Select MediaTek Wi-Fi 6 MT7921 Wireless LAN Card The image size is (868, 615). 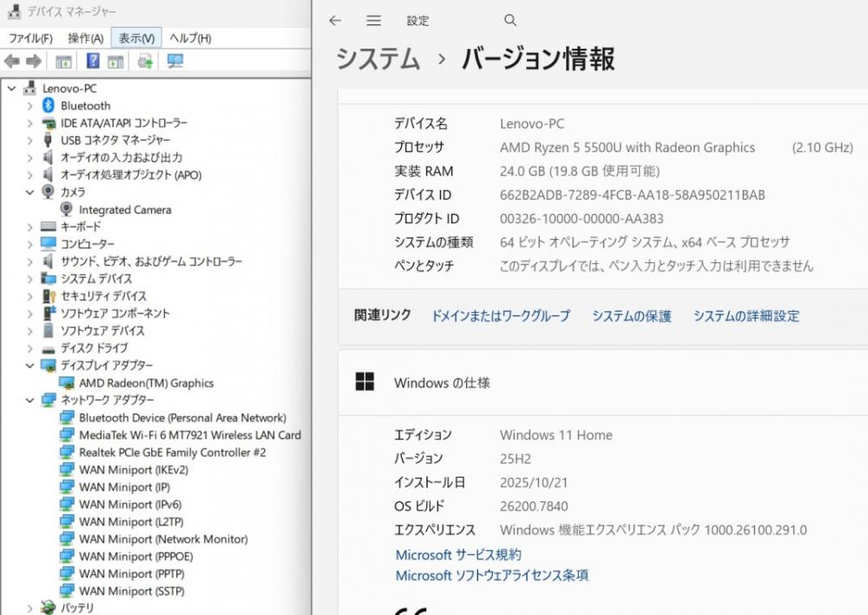coord(189,435)
